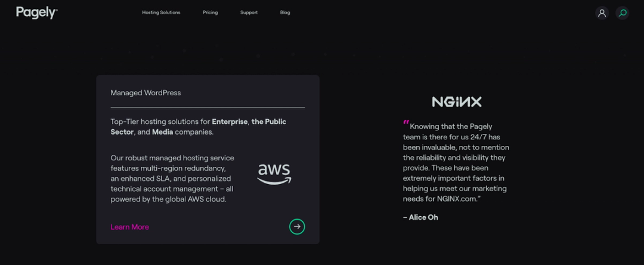The width and height of the screenshot is (644, 265).
Task: Click the "Our robust managed hosting service" paragraph
Action: (172, 179)
